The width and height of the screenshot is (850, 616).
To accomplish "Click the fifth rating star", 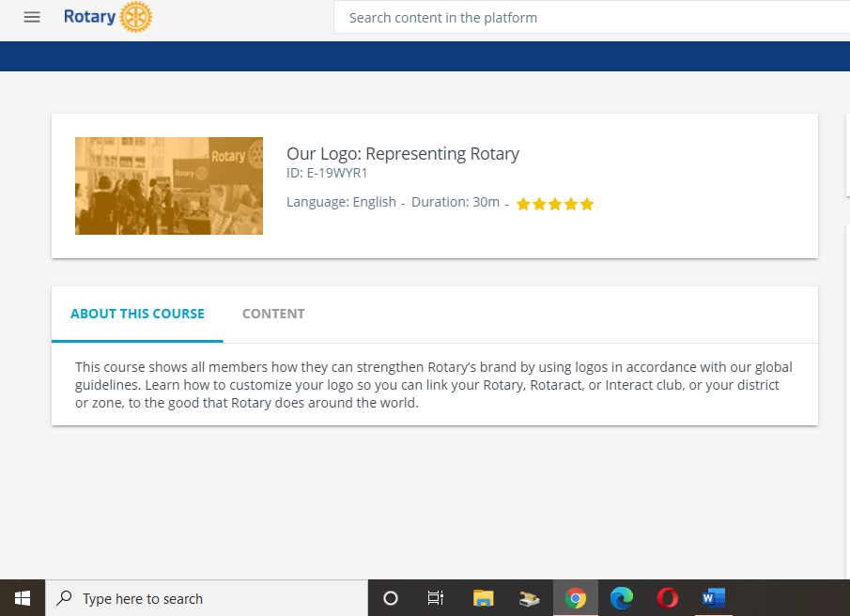I will pos(587,204).
